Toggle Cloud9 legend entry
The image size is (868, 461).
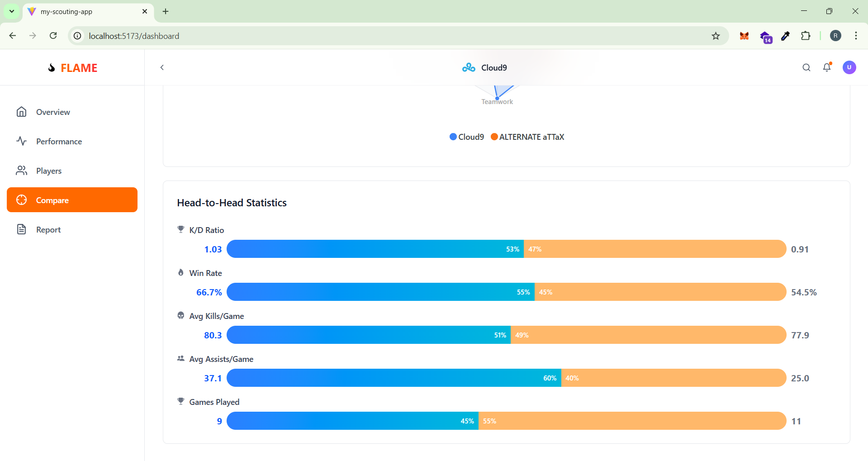pyautogui.click(x=467, y=137)
